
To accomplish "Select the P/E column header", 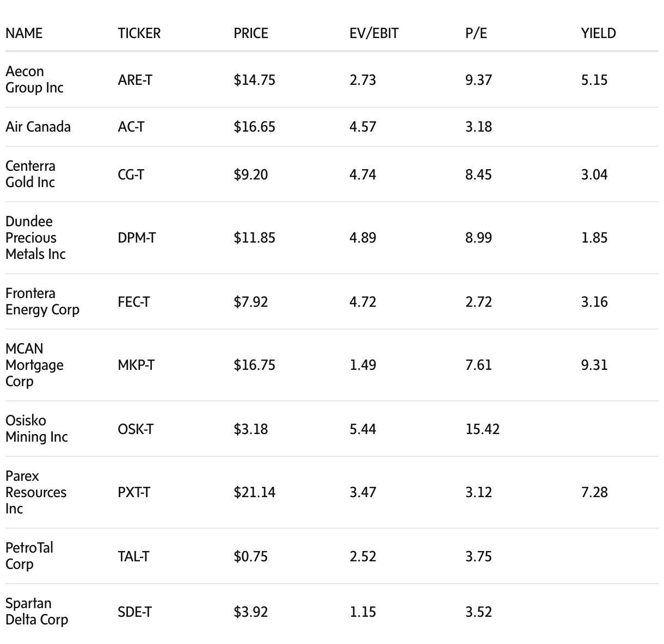I will pyautogui.click(x=476, y=33).
